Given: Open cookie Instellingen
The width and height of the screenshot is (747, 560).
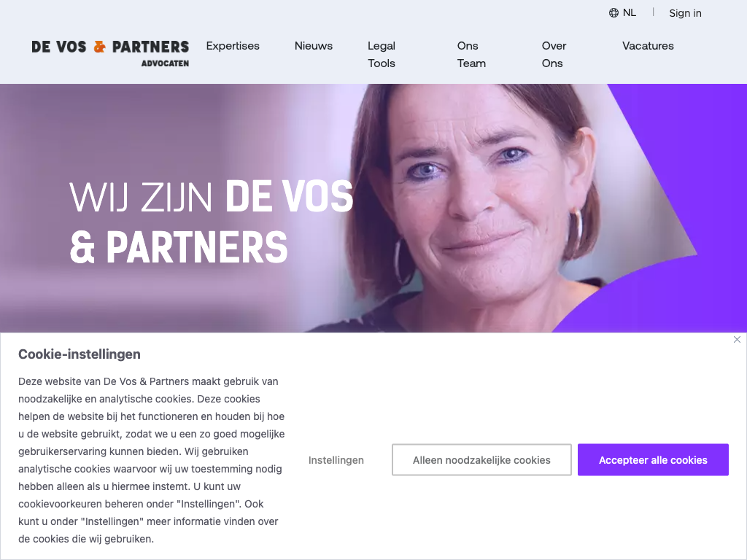Looking at the screenshot, I should [x=336, y=460].
